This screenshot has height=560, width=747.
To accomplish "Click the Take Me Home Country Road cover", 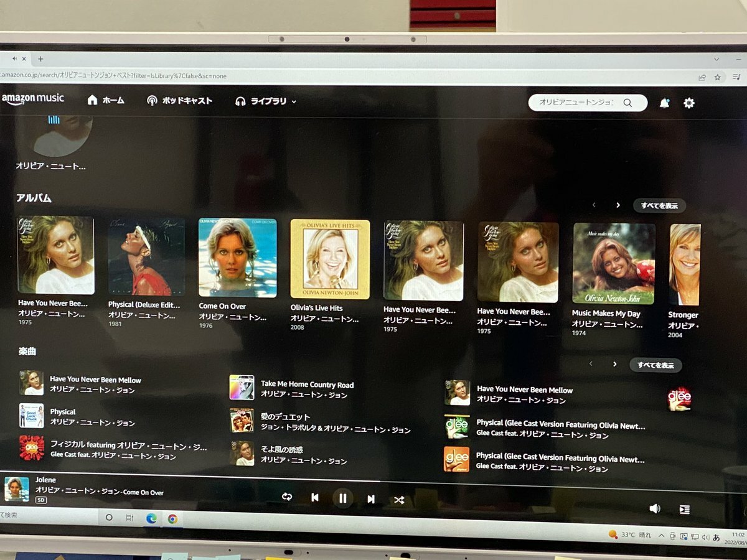I will coord(242,387).
